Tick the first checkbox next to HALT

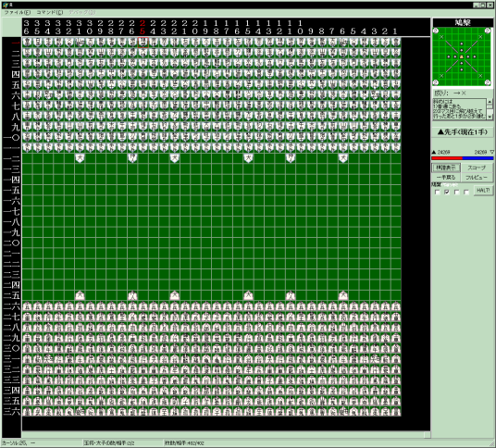click(438, 192)
